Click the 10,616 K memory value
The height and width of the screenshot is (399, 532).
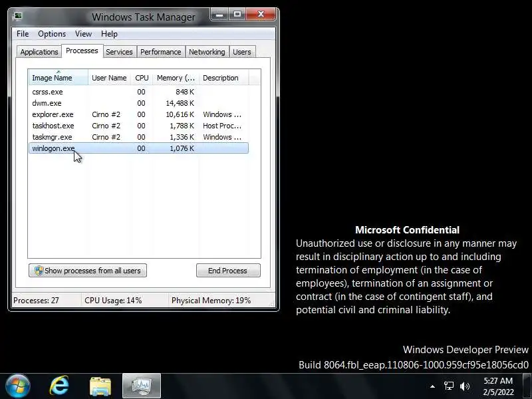[180, 114]
